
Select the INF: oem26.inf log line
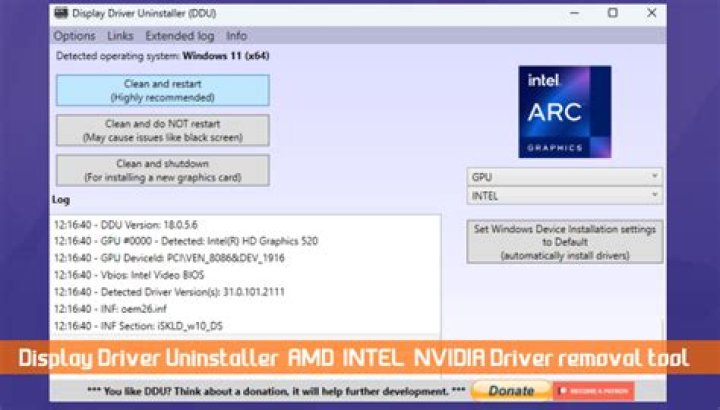point(110,309)
